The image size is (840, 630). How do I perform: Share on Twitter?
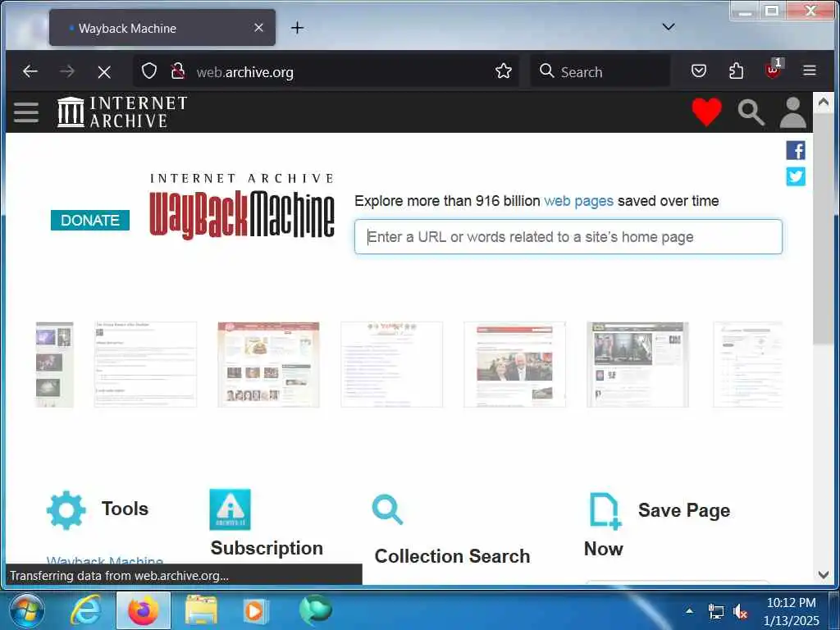[796, 176]
